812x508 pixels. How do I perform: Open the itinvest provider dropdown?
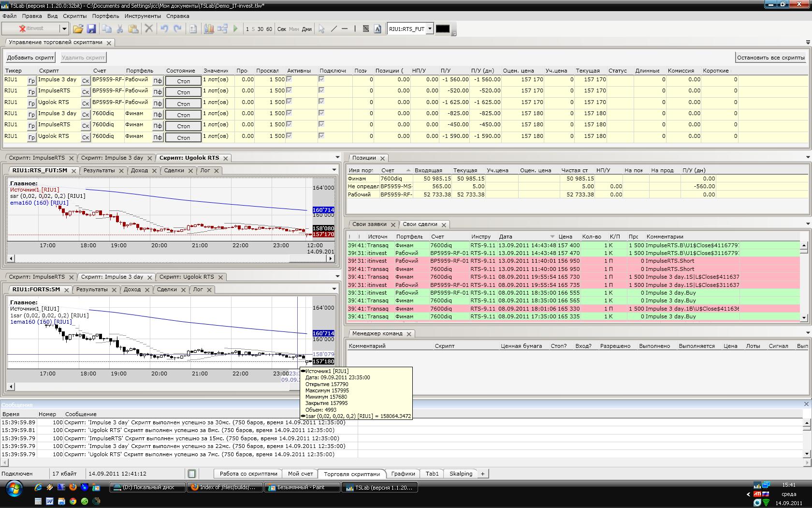pyautogui.click(x=63, y=29)
